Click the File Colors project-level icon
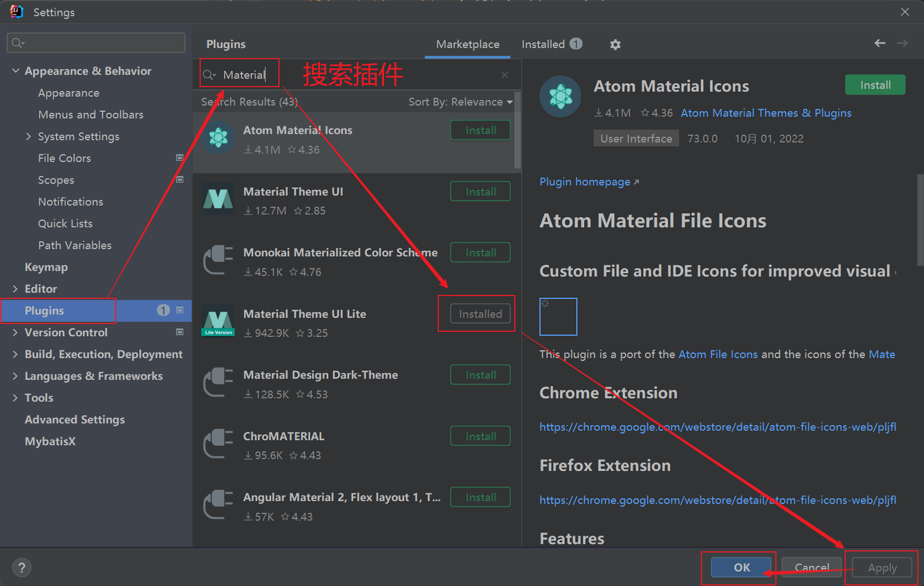The image size is (924, 586). tap(180, 158)
